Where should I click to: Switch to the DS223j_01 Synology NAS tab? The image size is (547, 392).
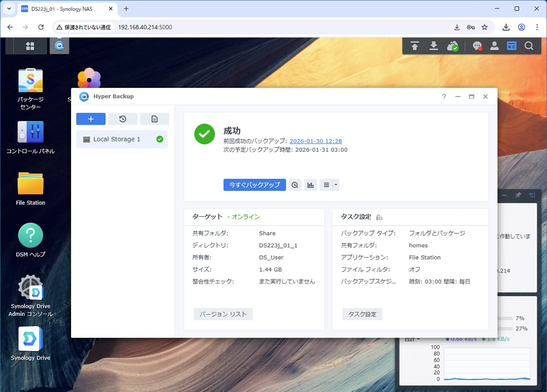click(68, 9)
